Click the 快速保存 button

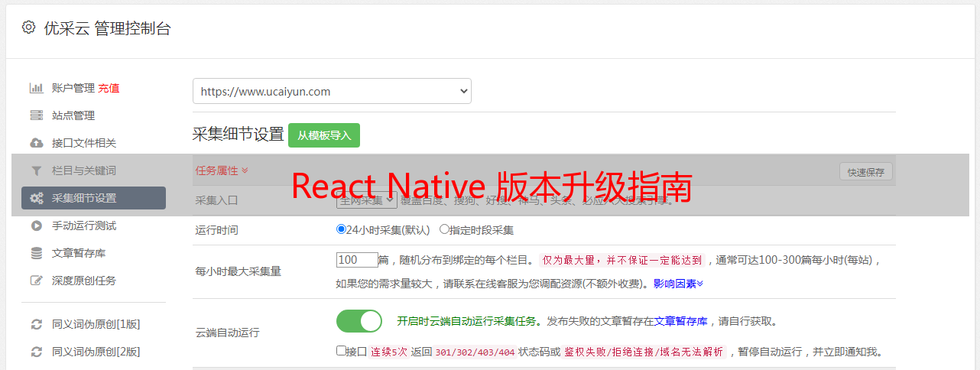(866, 172)
